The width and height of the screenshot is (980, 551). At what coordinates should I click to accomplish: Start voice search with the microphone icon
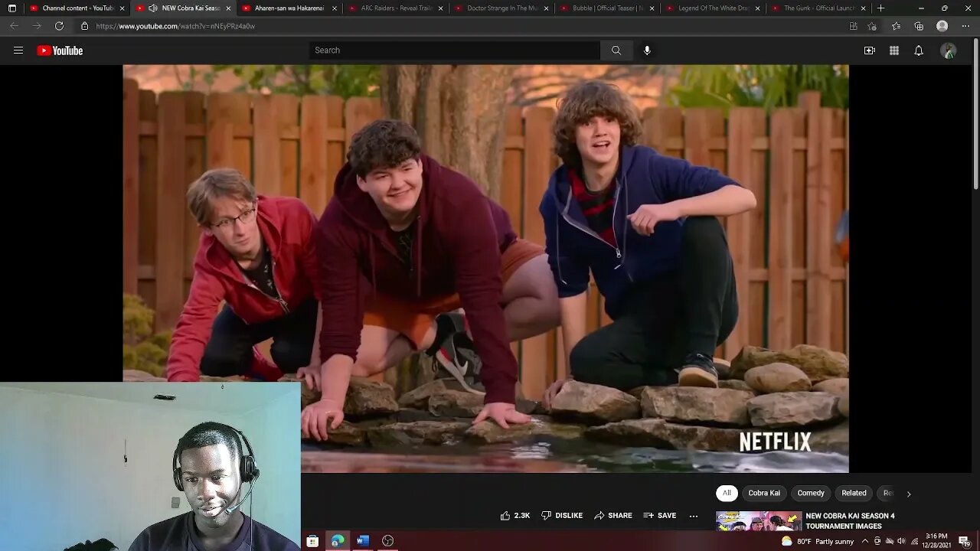[647, 51]
